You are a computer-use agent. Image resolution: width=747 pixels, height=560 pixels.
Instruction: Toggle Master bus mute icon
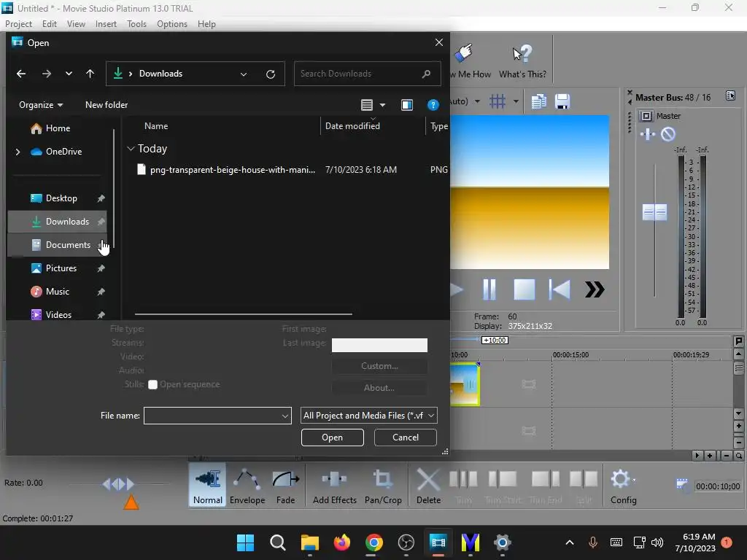coord(668,134)
